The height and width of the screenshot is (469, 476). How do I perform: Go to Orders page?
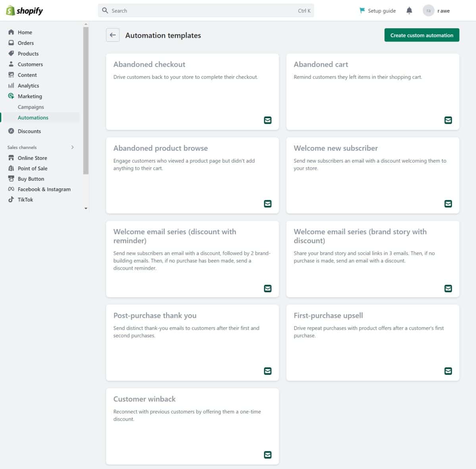(26, 43)
